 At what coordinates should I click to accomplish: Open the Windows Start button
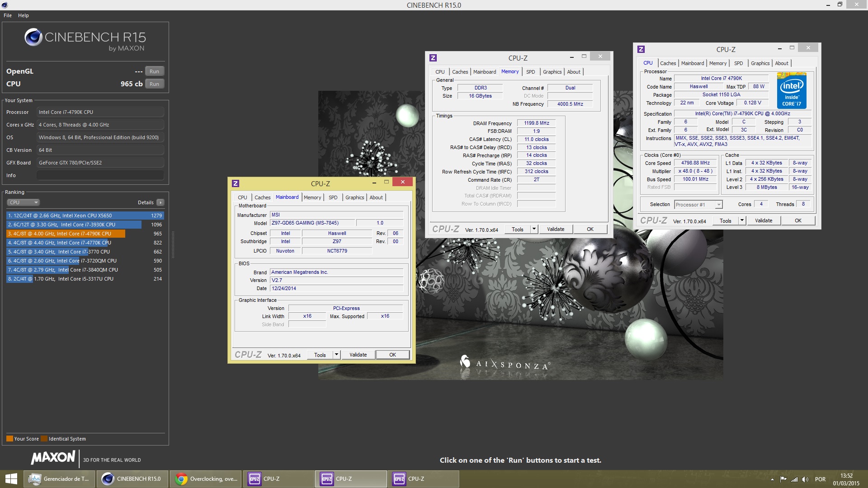coord(11,479)
